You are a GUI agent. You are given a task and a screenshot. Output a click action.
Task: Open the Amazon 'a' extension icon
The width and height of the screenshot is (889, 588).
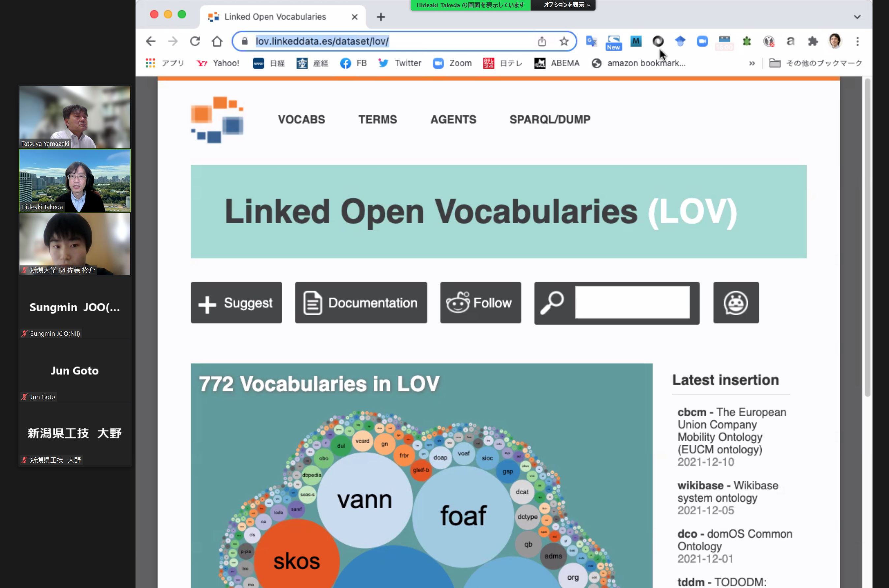coord(791,41)
